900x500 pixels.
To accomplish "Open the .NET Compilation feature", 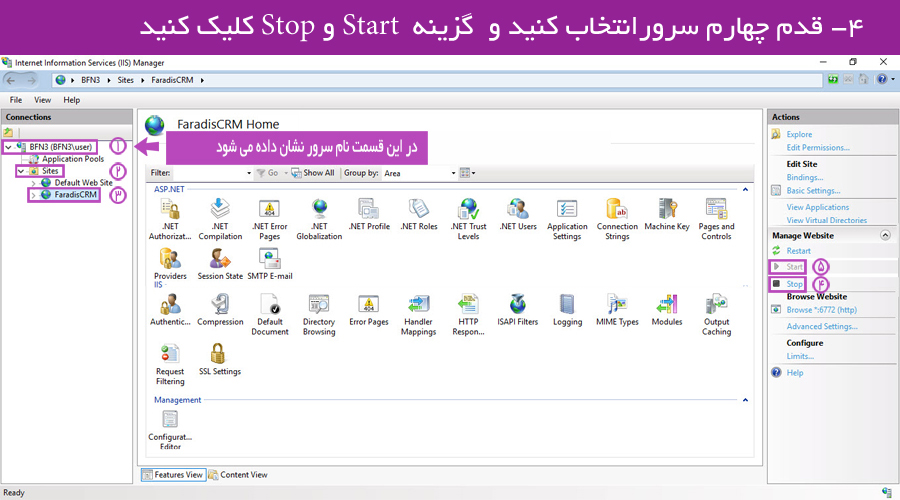I will [x=220, y=219].
